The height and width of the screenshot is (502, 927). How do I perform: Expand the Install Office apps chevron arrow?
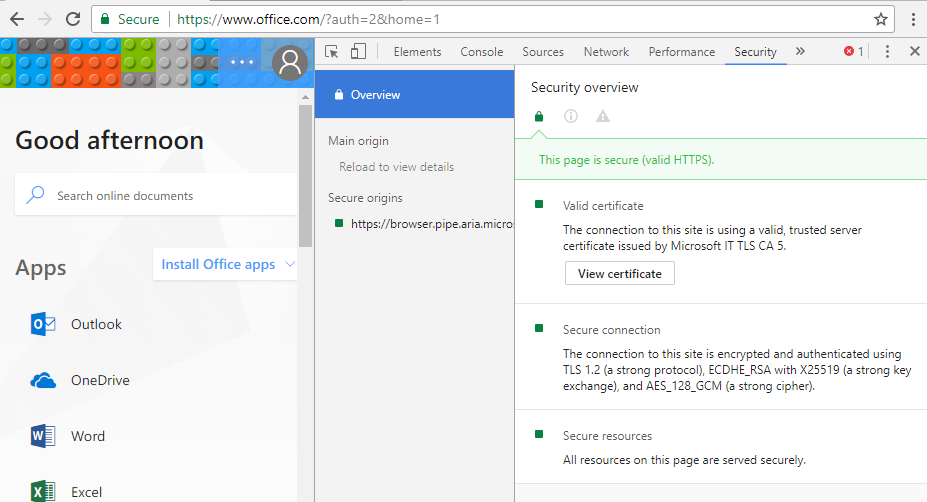click(x=290, y=264)
